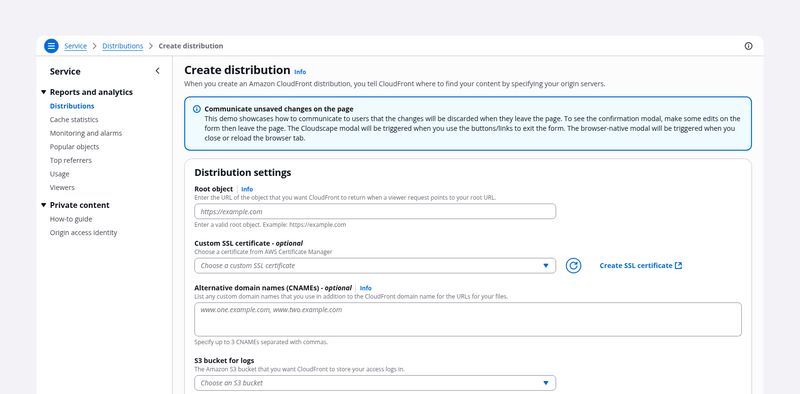800x394 pixels.
Task: Click the Root object URL input field
Action: (x=375, y=211)
